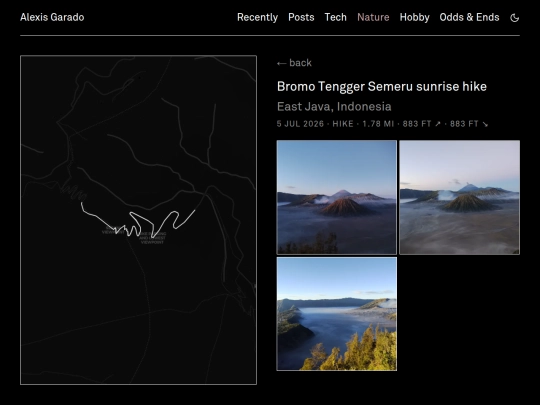Open the first Bromo crater sunrise photo
This screenshot has height=405, width=540.
[x=336, y=197]
